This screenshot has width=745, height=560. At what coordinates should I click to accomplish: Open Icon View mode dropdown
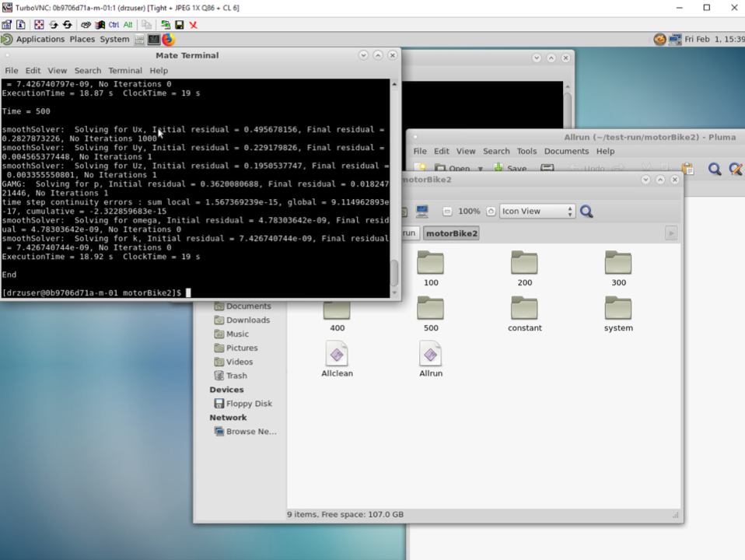point(537,211)
